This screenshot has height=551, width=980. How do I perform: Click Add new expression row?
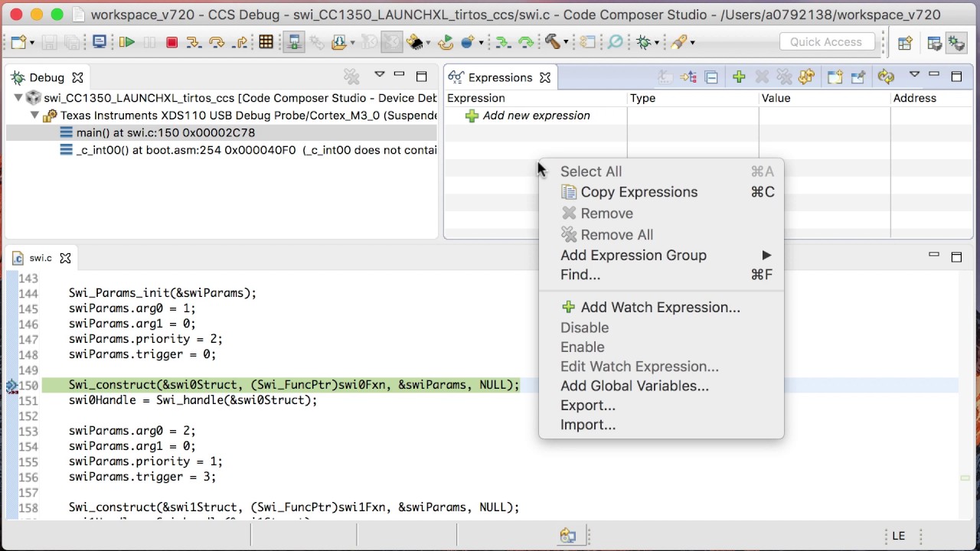coord(536,116)
